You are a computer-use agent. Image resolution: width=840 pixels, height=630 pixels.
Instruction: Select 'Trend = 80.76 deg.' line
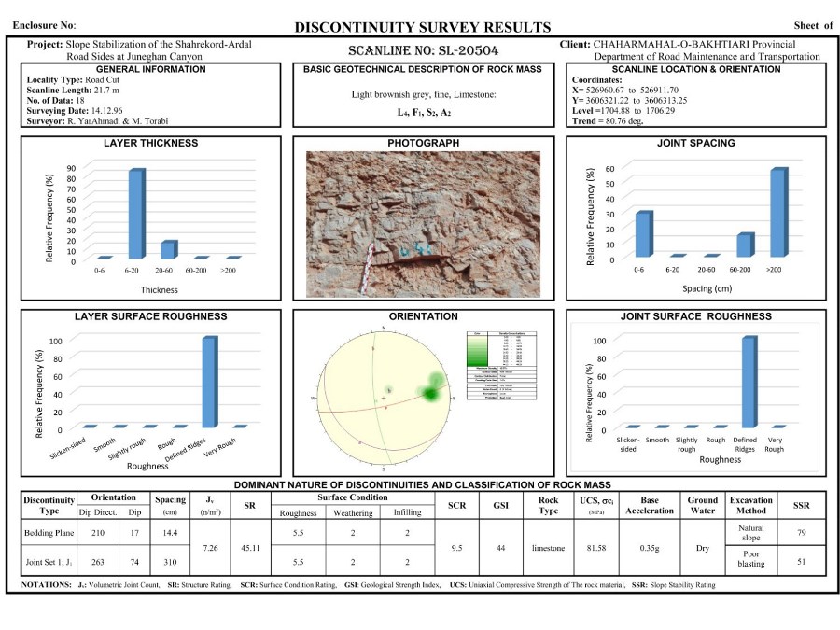(608, 121)
